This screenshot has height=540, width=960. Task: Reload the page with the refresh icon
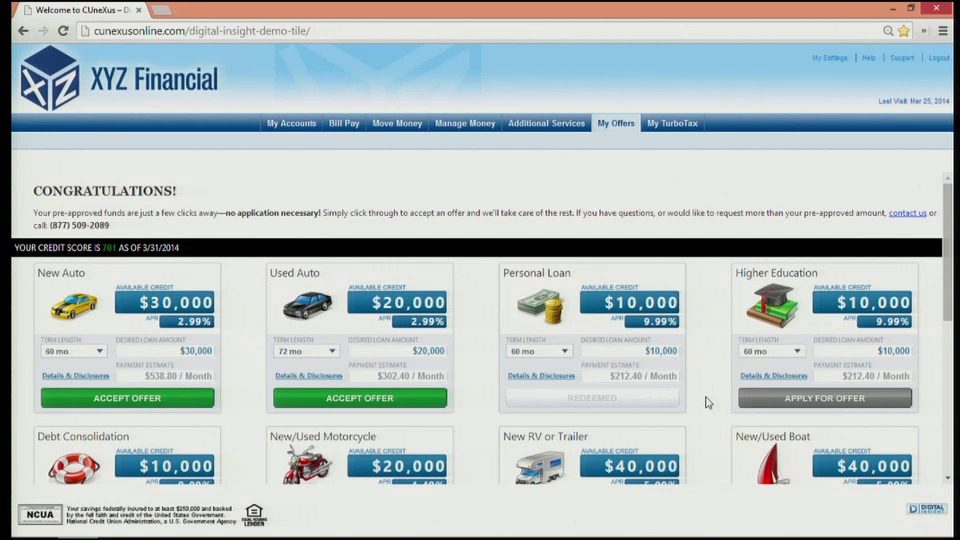click(63, 31)
